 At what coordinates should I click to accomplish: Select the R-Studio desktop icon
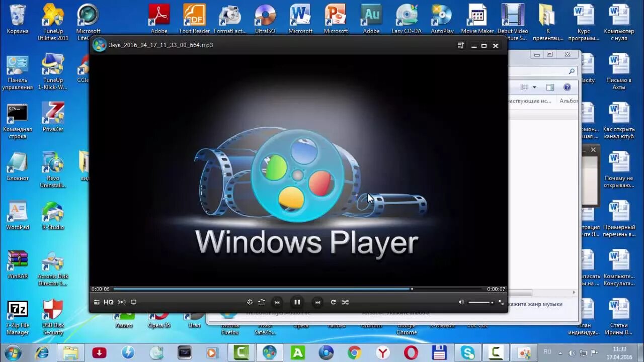(x=53, y=216)
